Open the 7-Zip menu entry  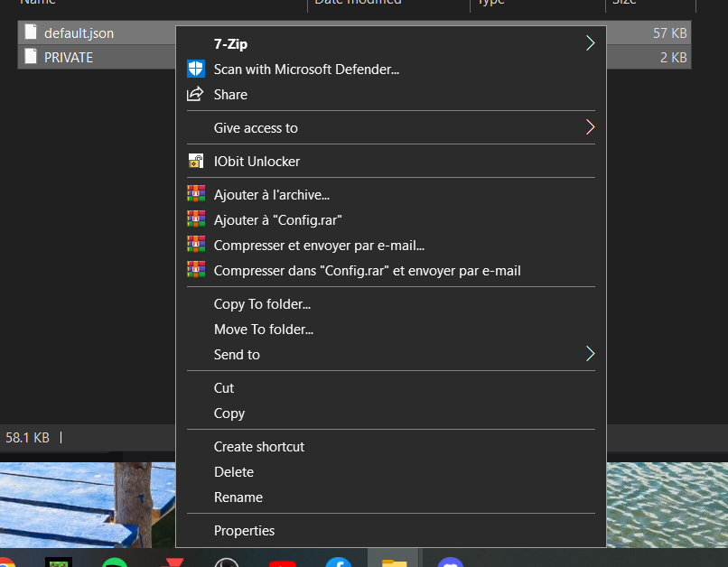pos(391,43)
